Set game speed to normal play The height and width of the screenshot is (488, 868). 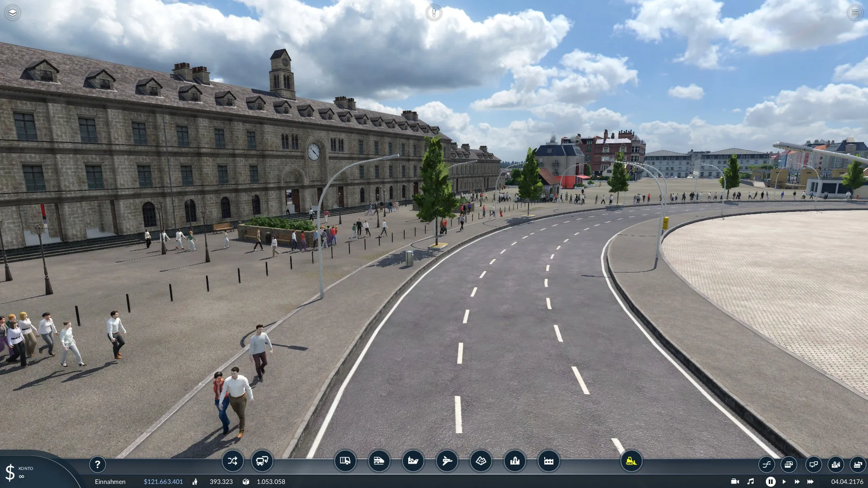(x=784, y=482)
